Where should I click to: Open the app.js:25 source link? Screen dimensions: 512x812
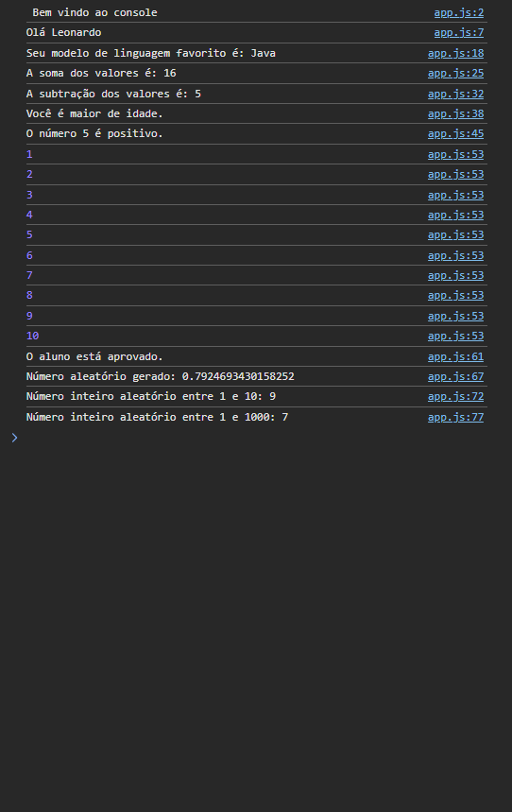pos(455,73)
